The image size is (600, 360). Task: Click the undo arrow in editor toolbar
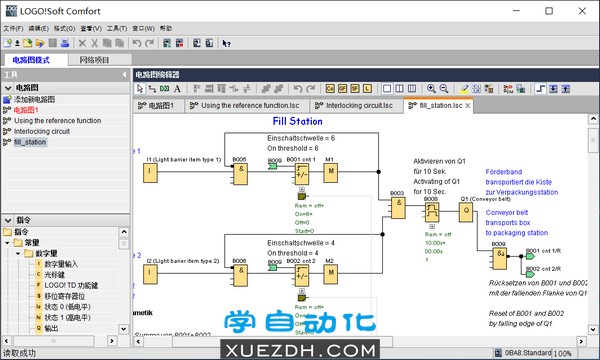297,89
